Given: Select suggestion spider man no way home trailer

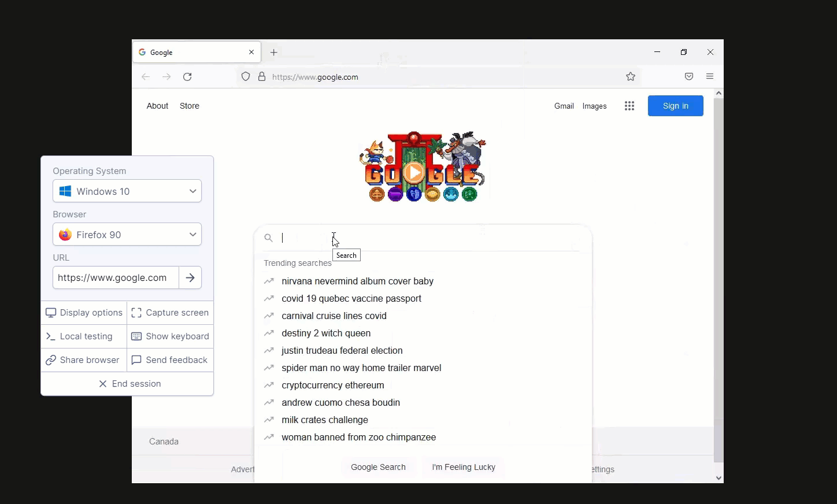Looking at the screenshot, I should (x=361, y=368).
